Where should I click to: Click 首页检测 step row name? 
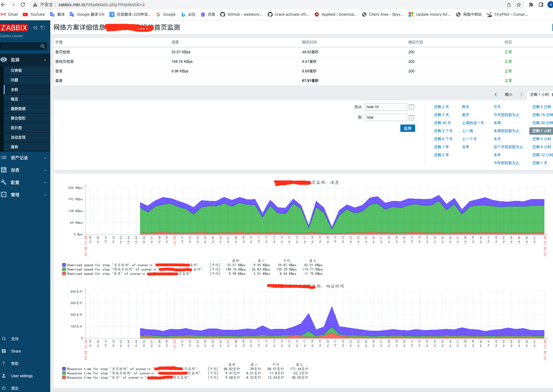pos(63,52)
